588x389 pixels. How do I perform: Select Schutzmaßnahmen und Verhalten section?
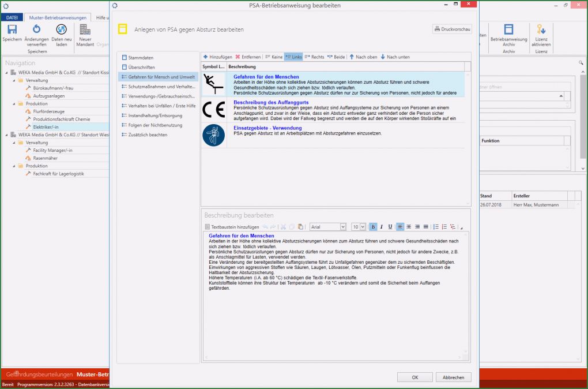click(x=158, y=86)
